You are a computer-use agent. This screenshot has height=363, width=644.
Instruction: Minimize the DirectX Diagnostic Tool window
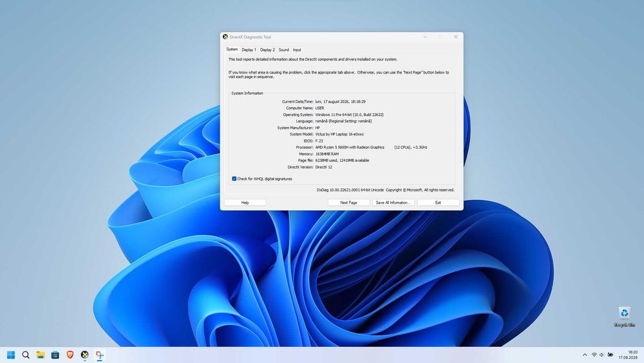coord(425,37)
